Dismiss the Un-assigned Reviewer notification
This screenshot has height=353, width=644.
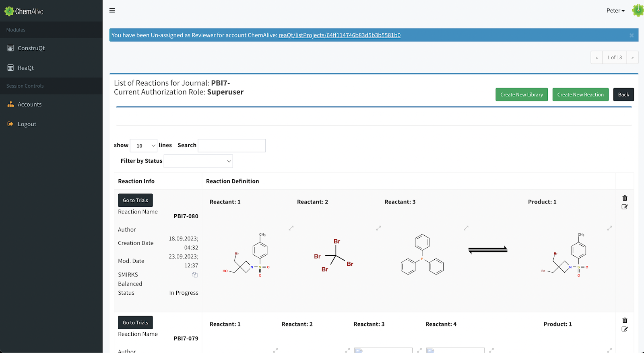632,35
